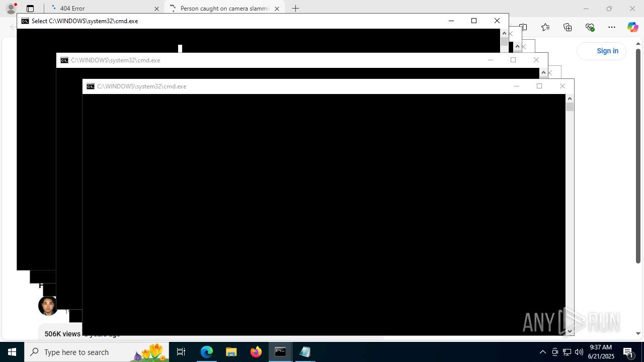The width and height of the screenshot is (644, 362).
Task: Open front cmd.exe window system icon
Action: [x=91, y=86]
